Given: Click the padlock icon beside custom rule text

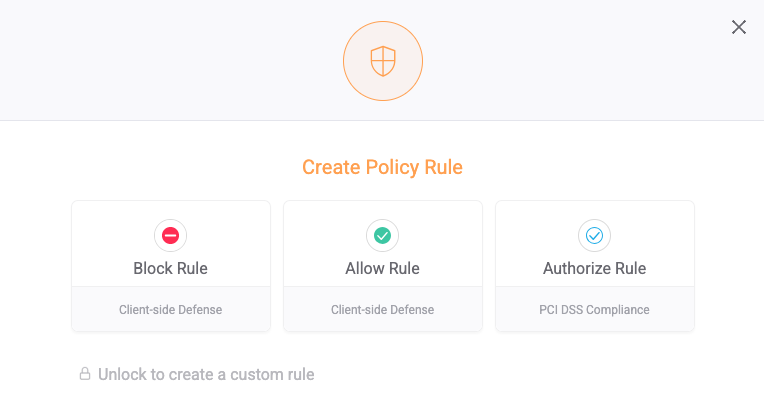Looking at the screenshot, I should tap(85, 374).
